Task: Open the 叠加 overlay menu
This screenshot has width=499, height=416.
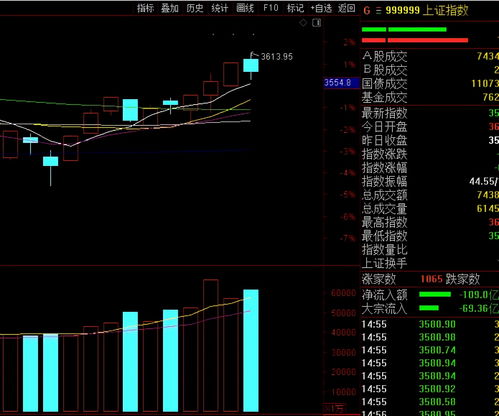Action: click(x=170, y=8)
